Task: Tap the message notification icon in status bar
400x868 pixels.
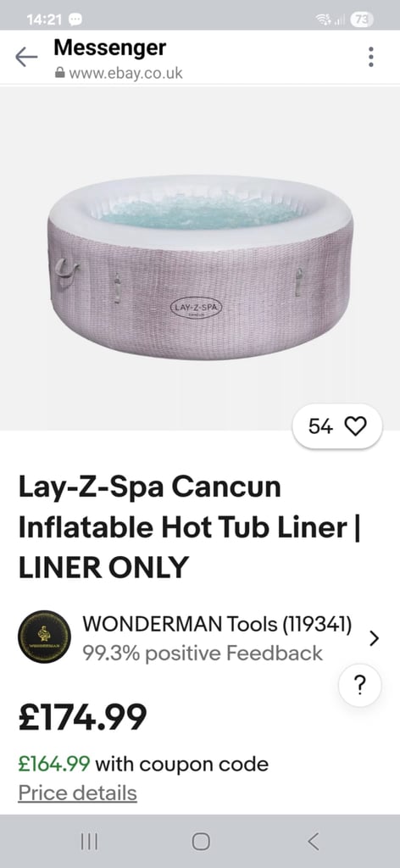Action: tap(75, 19)
